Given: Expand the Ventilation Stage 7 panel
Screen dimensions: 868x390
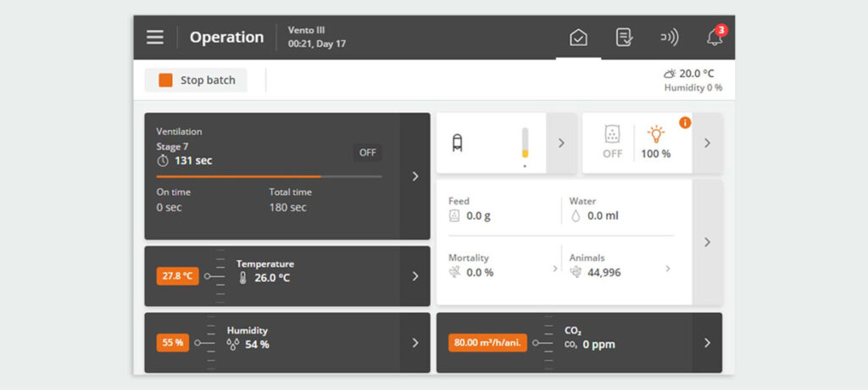Looking at the screenshot, I should click(x=415, y=176).
